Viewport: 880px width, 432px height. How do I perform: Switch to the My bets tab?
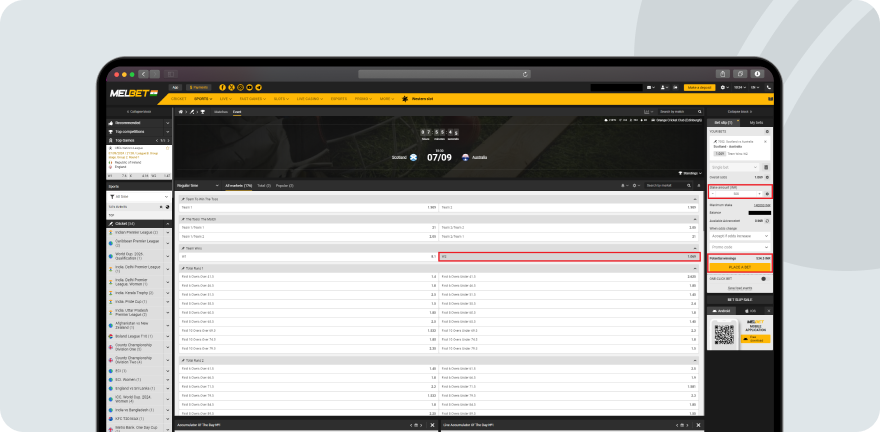pos(756,122)
